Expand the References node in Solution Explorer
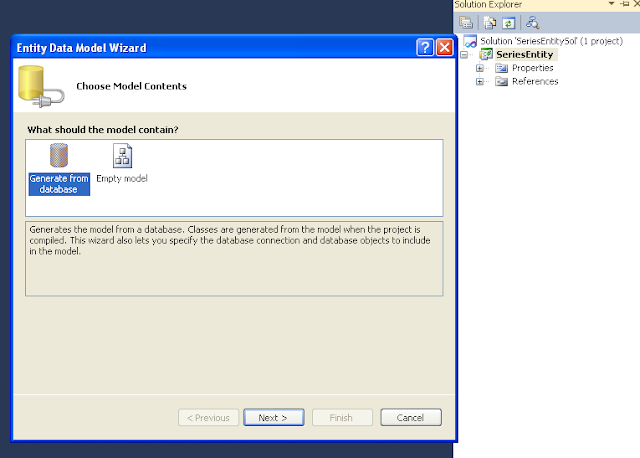 pos(480,82)
